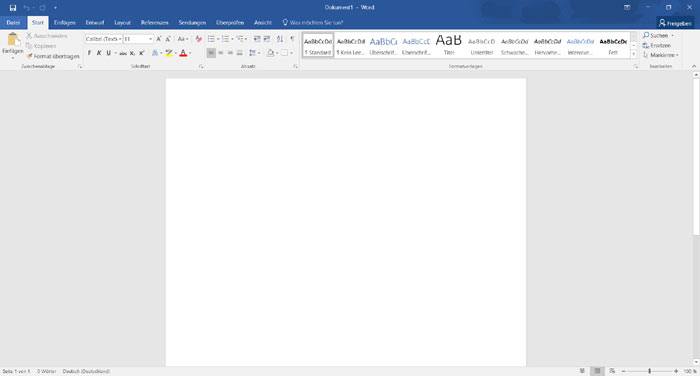Open the font name combo box
This screenshot has height=376, width=700.
[104, 39]
